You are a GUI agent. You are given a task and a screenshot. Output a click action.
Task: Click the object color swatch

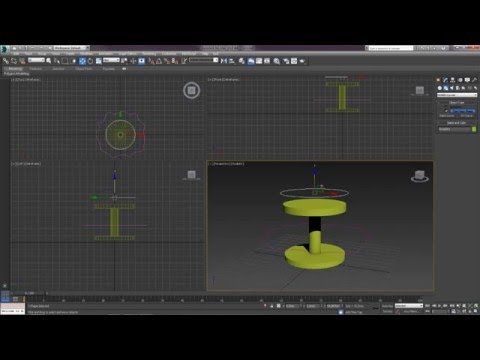pos(474,129)
